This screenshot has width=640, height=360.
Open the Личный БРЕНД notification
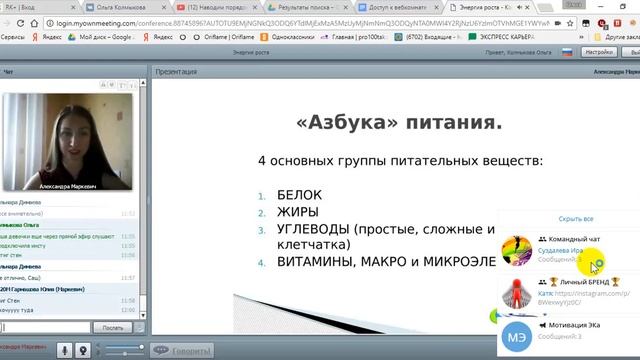[569, 292]
